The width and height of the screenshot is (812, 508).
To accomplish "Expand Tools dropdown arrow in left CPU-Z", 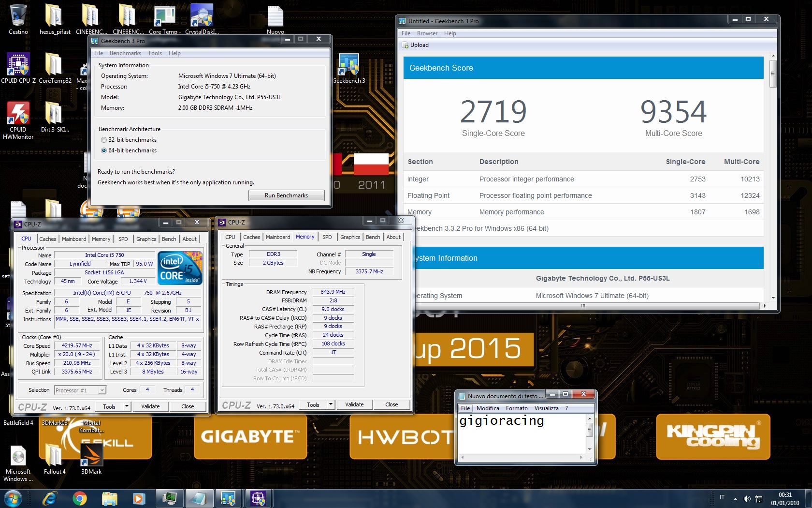I will [x=127, y=406].
